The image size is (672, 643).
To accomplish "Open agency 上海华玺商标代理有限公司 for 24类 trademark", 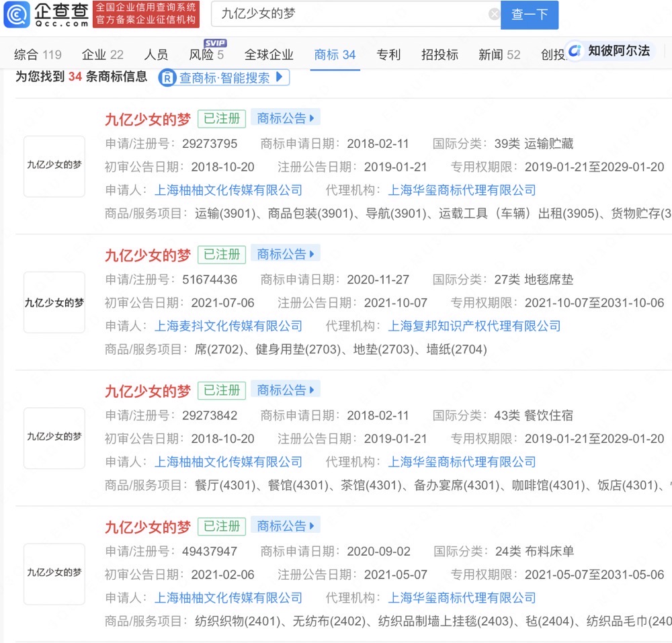I will [462, 597].
